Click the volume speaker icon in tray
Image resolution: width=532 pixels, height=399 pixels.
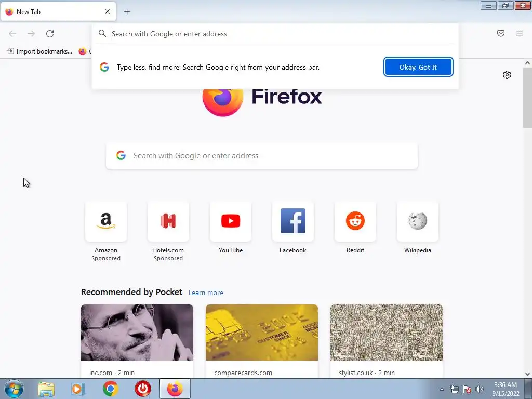coord(480,389)
